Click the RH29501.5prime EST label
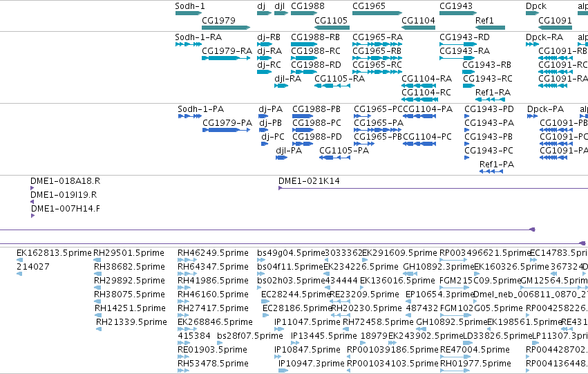Viewport: 588px width, 374px height. tap(129, 253)
